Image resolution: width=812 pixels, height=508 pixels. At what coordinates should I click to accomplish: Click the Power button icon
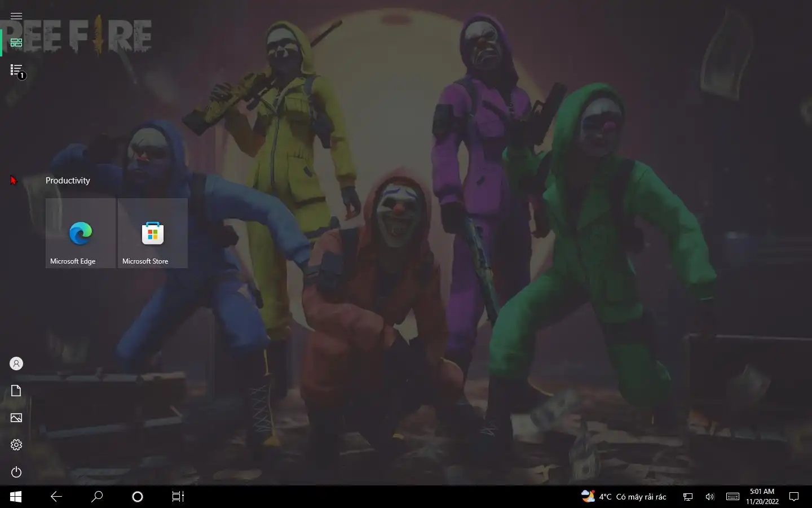16,472
